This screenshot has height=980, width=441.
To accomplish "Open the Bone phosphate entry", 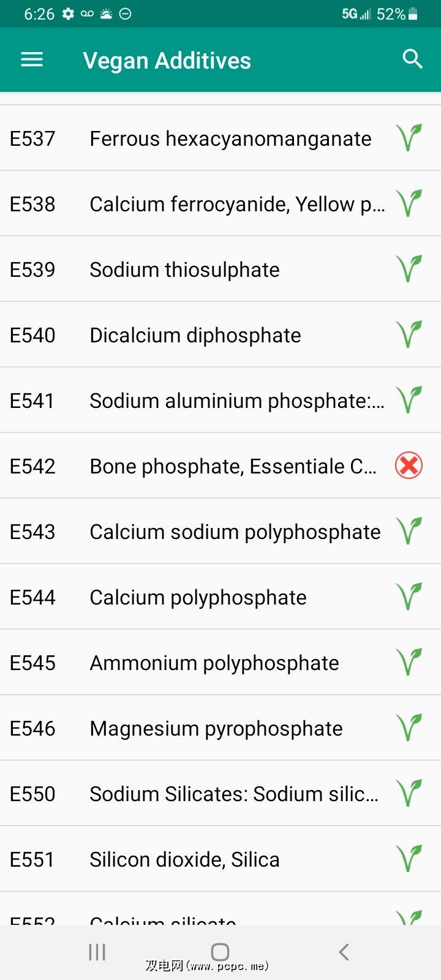I will (x=233, y=466).
